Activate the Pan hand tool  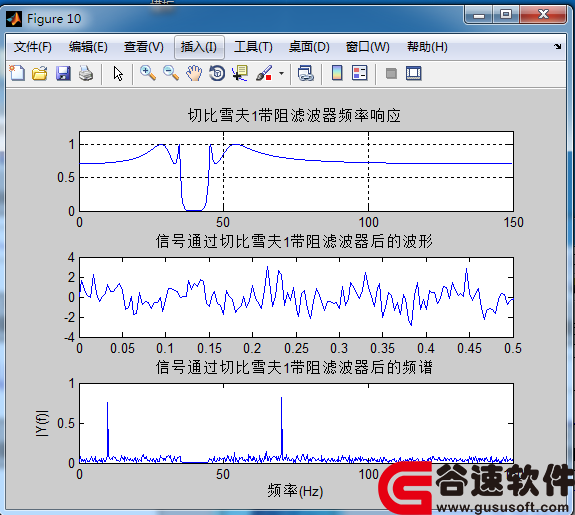tap(194, 73)
